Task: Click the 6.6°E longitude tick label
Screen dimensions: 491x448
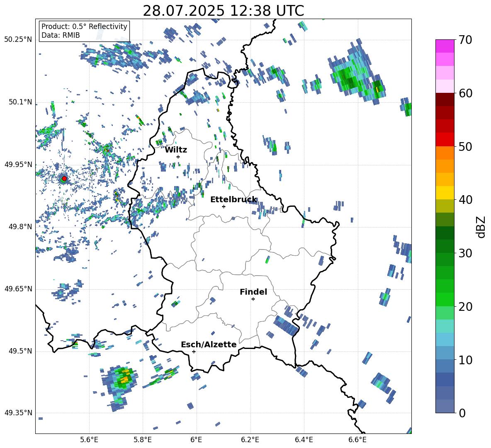Action: click(357, 440)
